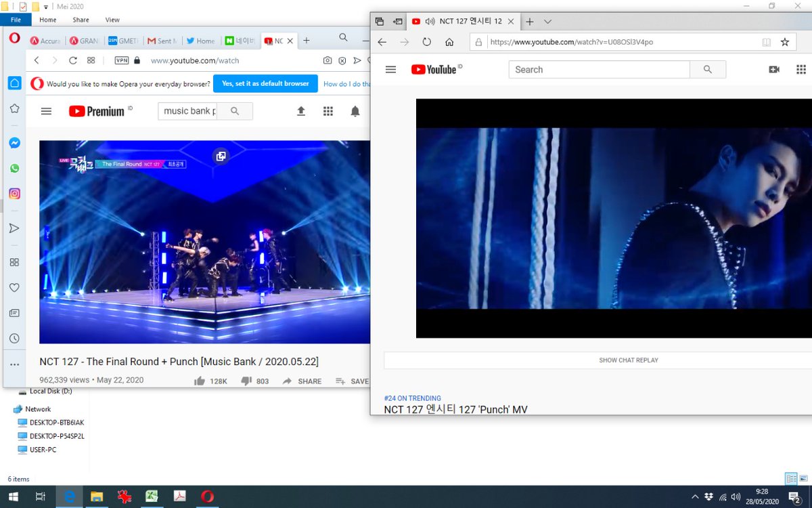
Task: Open the File menu in Explorer
Action: pyautogui.click(x=16, y=20)
